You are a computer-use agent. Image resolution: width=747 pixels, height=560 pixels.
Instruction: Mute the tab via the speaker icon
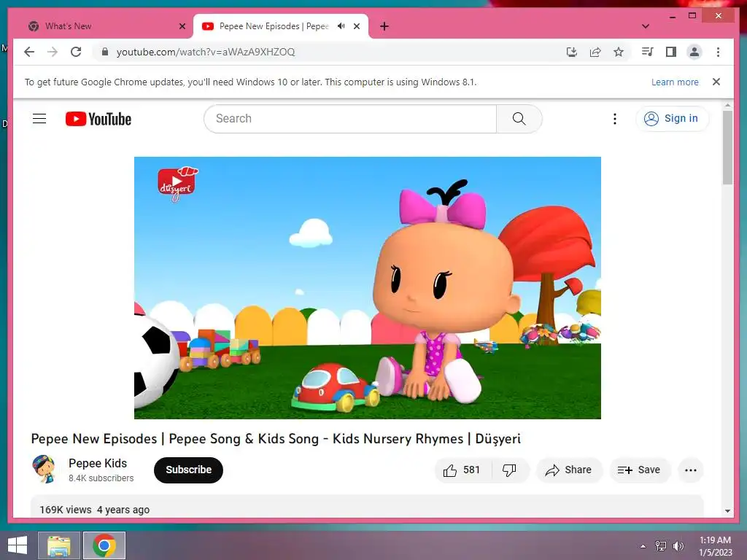tap(341, 26)
